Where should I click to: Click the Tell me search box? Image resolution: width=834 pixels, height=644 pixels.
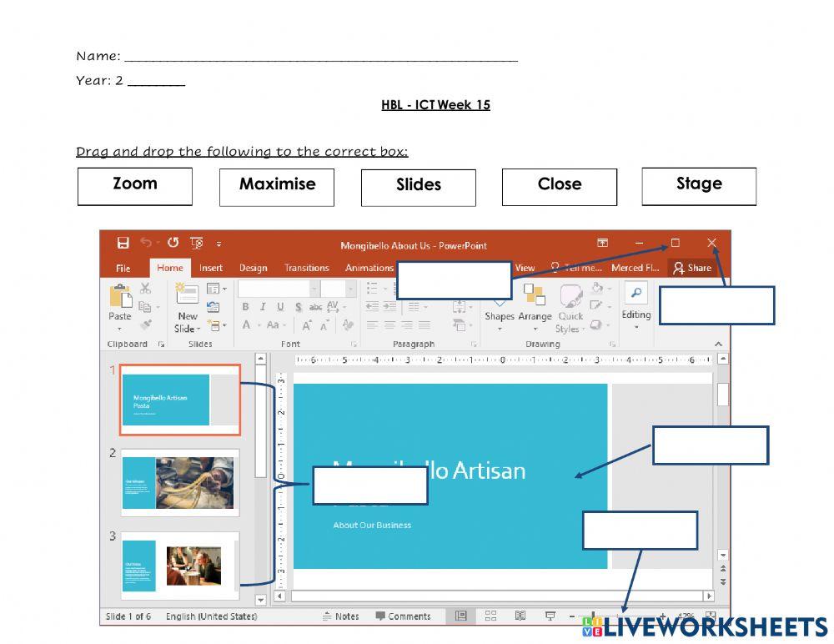click(x=575, y=268)
